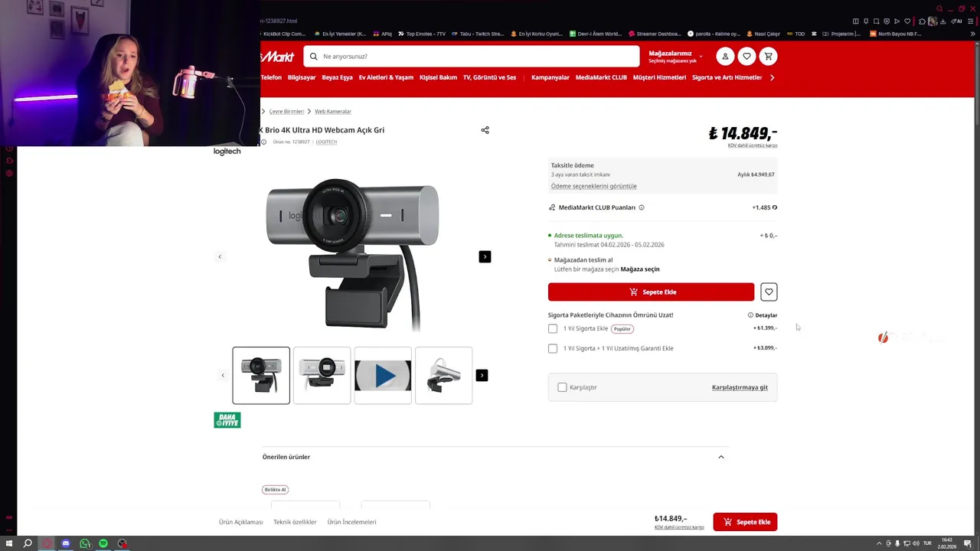Click the Detaylar info link
Screen dimensions: 980x551
(x=763, y=315)
